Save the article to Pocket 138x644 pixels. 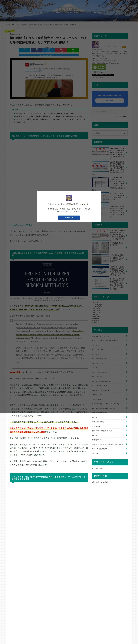61,50
